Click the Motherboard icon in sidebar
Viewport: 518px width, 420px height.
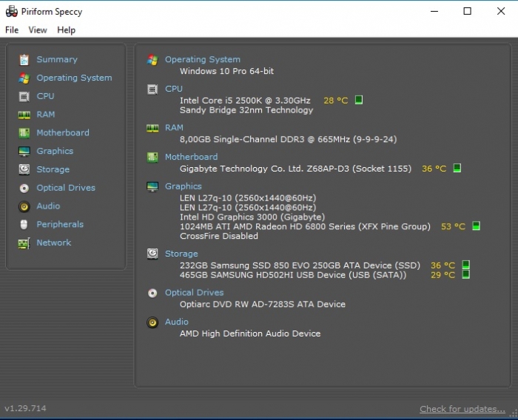point(24,133)
